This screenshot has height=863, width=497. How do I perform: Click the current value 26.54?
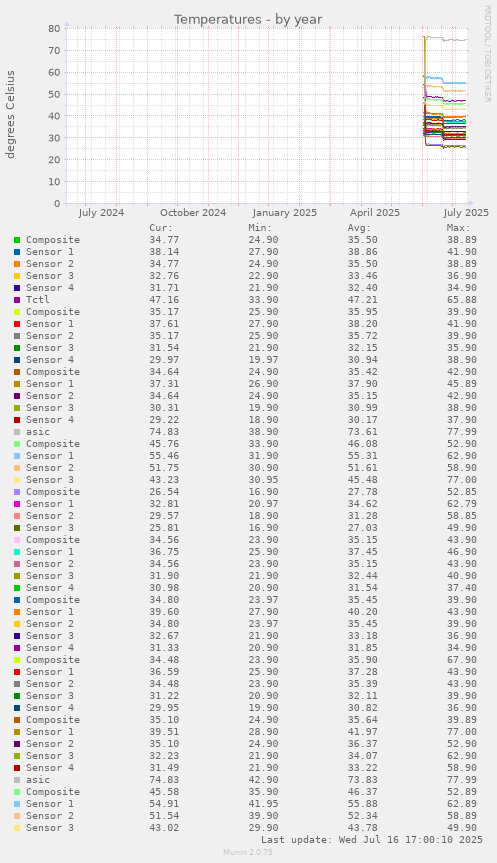pyautogui.click(x=164, y=492)
